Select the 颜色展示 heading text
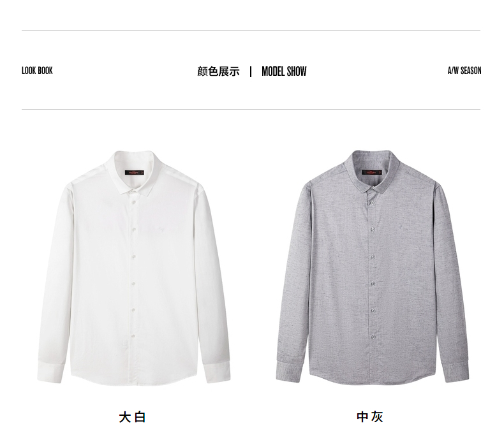The width and height of the screenshot is (504, 426). pyautogui.click(x=219, y=71)
